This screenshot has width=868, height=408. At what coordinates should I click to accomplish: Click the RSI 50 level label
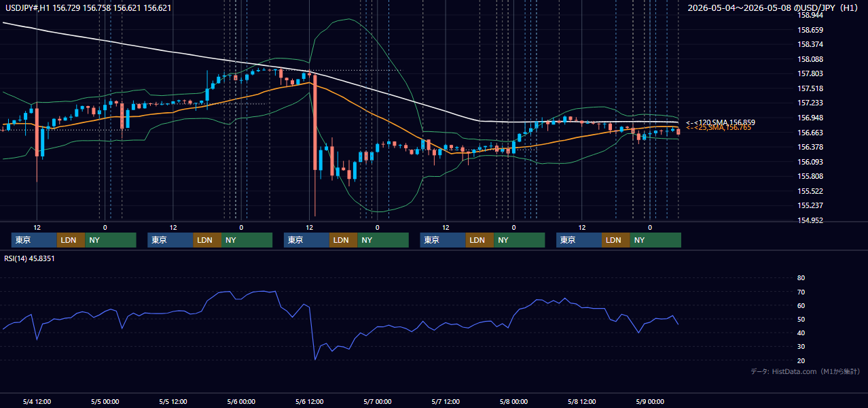click(x=801, y=319)
